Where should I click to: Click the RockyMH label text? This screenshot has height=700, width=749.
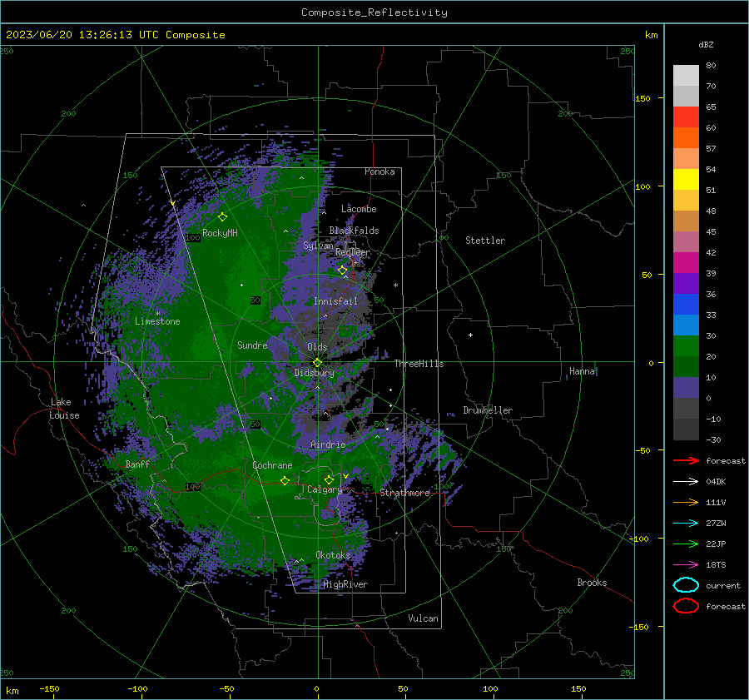(220, 233)
